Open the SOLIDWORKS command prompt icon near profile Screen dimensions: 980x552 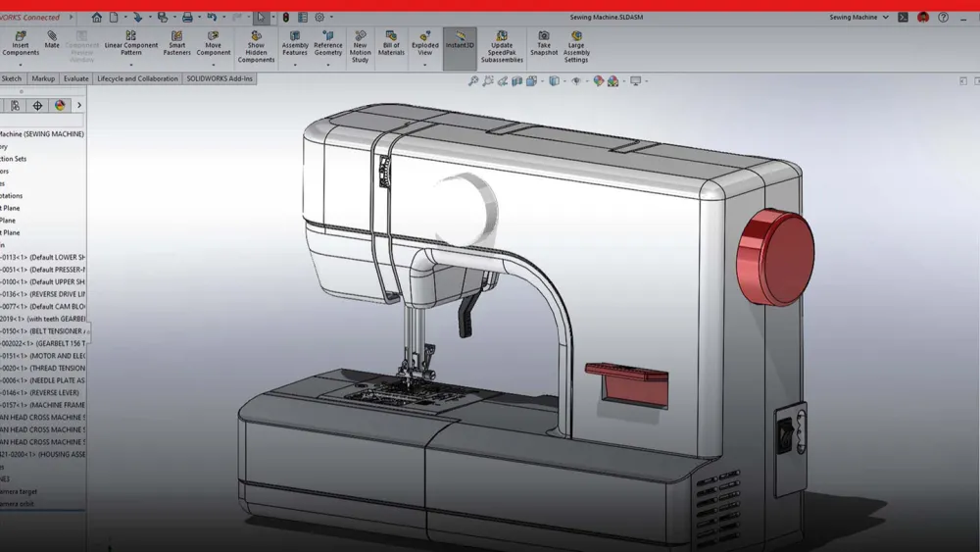pyautogui.click(x=904, y=18)
